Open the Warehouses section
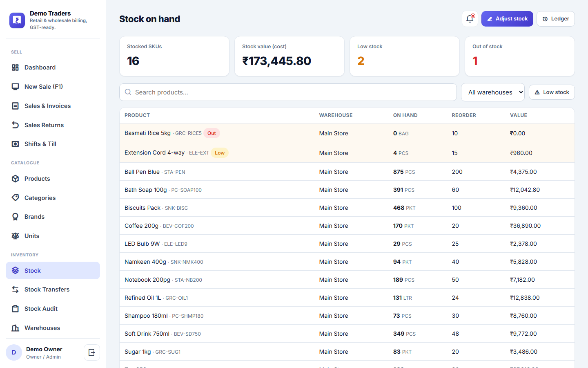 pos(53,328)
